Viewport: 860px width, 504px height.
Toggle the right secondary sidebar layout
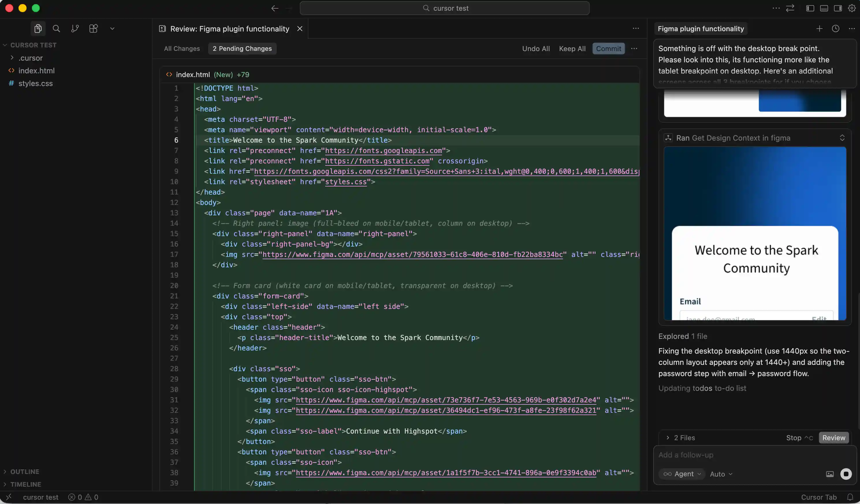pyautogui.click(x=838, y=8)
